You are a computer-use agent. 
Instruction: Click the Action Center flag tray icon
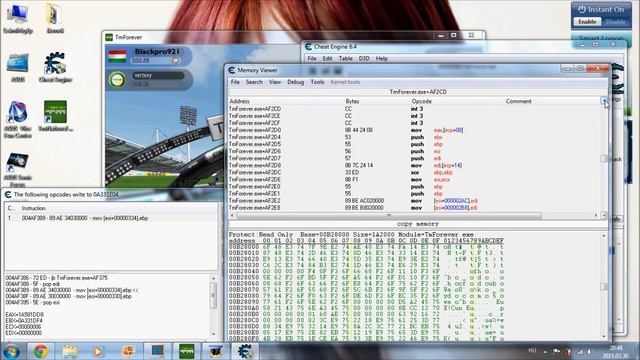click(x=556, y=351)
